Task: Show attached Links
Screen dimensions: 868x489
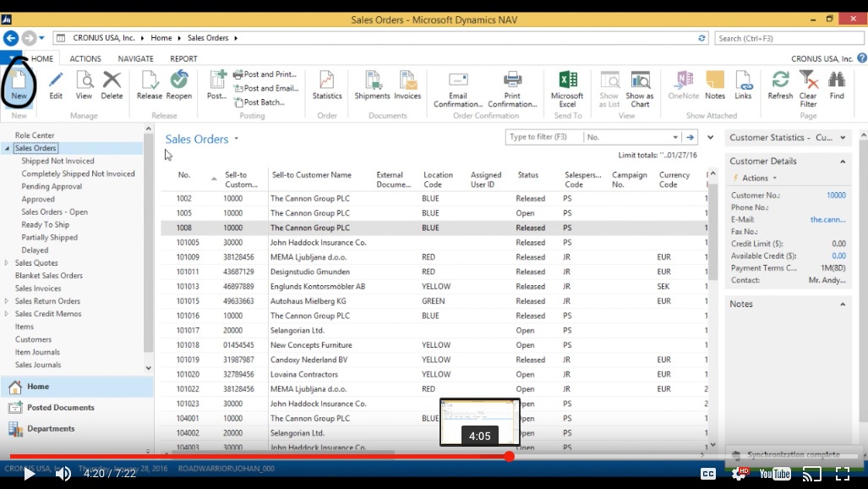Action: point(743,85)
